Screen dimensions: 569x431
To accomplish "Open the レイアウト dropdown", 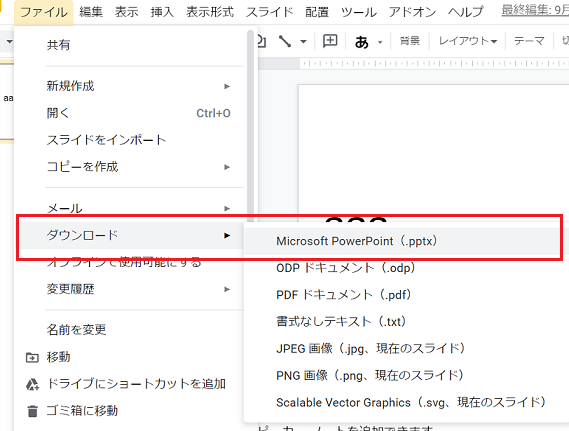I will (x=468, y=41).
